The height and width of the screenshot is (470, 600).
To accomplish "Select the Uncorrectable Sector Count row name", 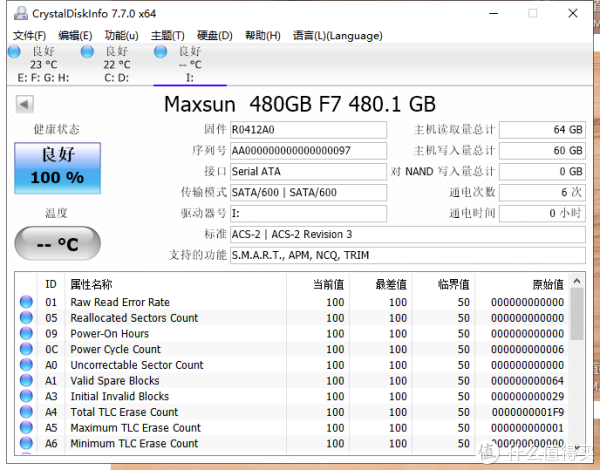I will tap(137, 365).
